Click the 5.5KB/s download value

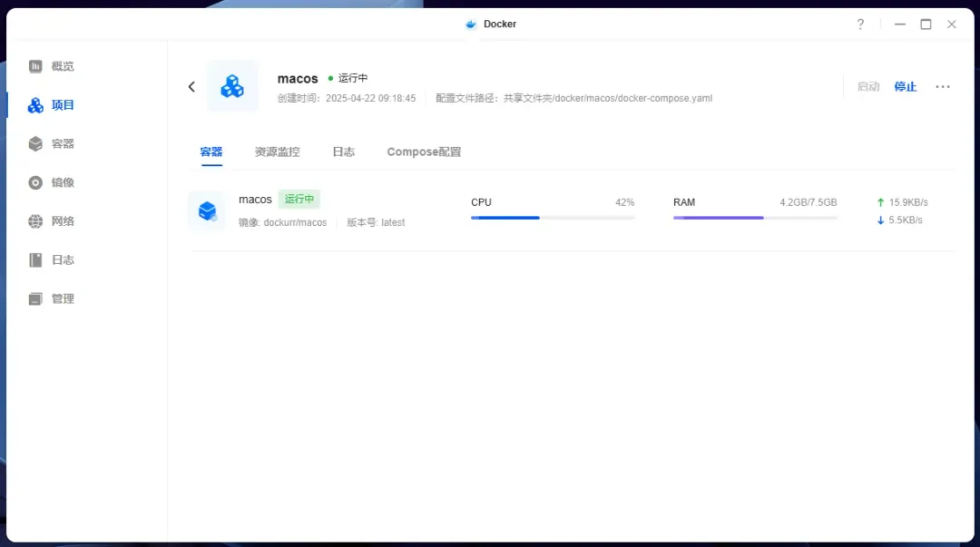(x=906, y=220)
